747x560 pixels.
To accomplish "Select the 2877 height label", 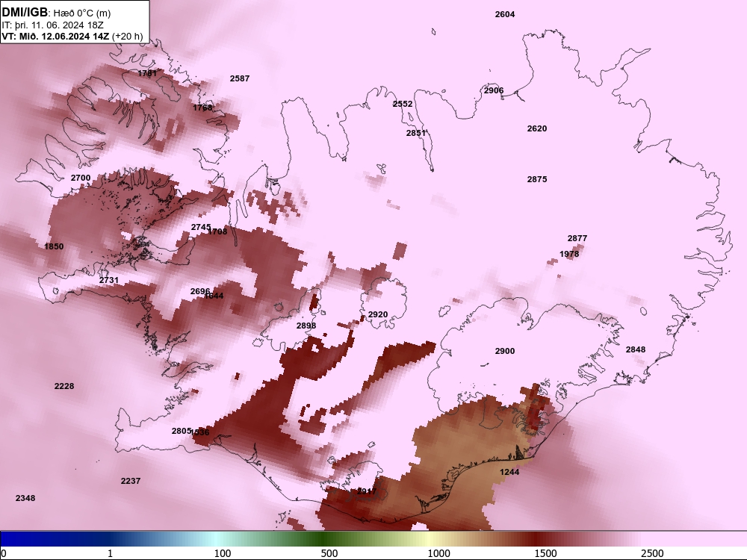I will pyautogui.click(x=577, y=238).
